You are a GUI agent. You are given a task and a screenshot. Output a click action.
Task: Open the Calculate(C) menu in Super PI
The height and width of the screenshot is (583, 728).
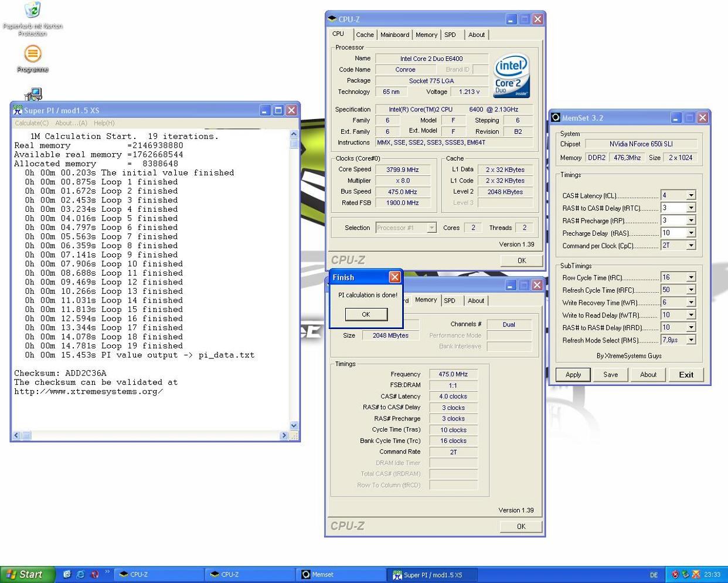coord(32,123)
